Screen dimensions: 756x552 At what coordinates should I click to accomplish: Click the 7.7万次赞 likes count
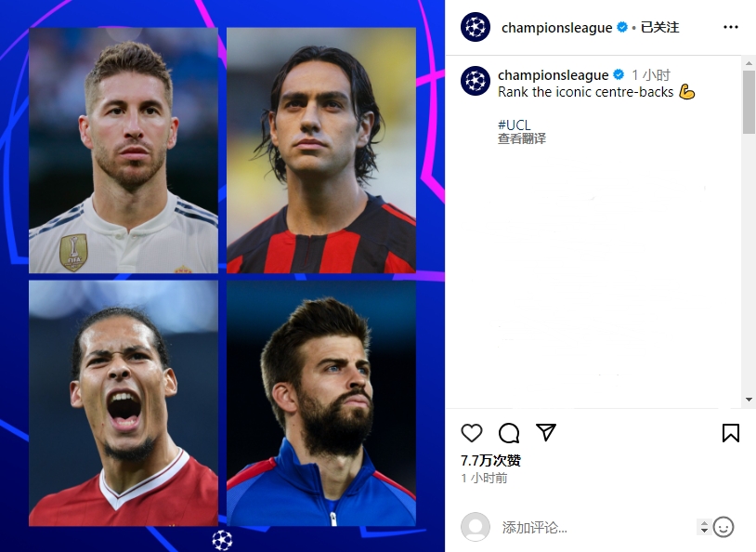[x=490, y=460]
